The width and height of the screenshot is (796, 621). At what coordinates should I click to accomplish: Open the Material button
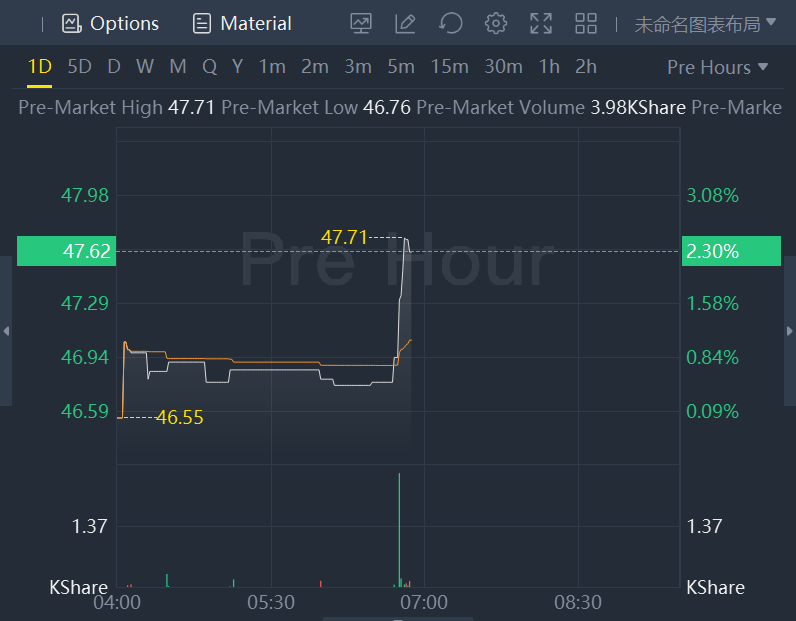coord(243,23)
